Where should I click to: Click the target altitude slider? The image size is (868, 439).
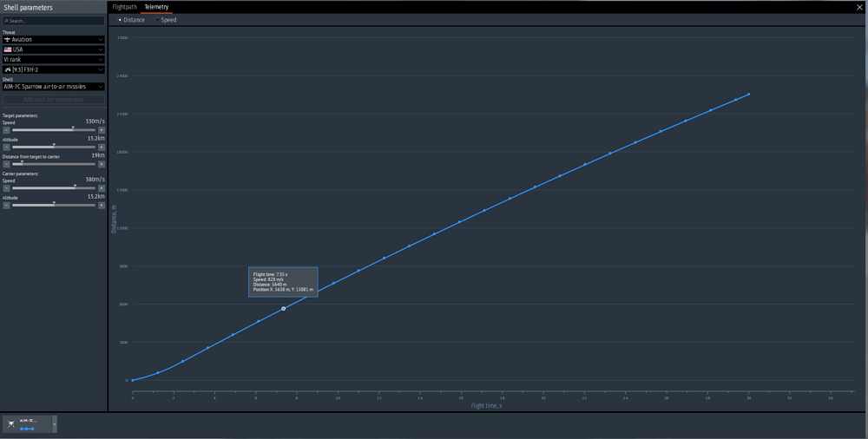click(54, 147)
